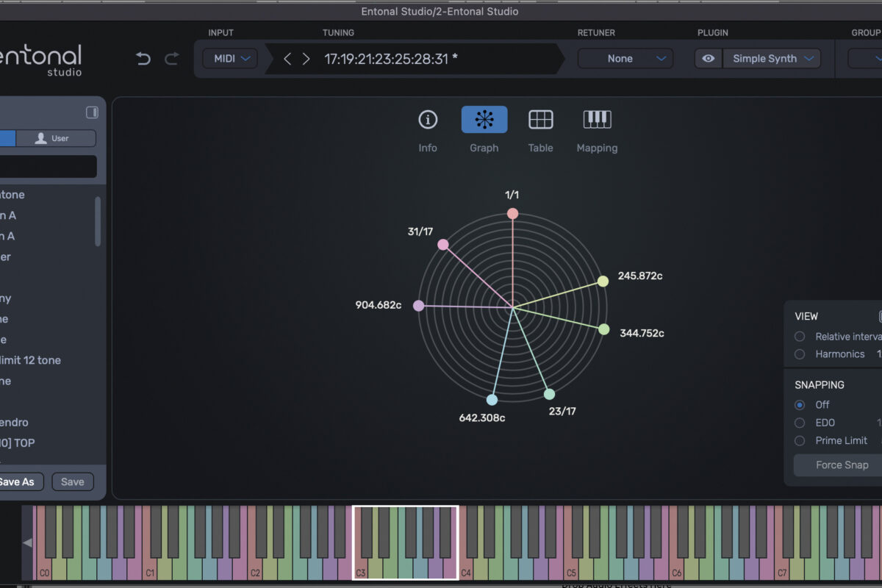This screenshot has height=588, width=882.
Task: Click the undo arrow icon
Action: coord(143,58)
